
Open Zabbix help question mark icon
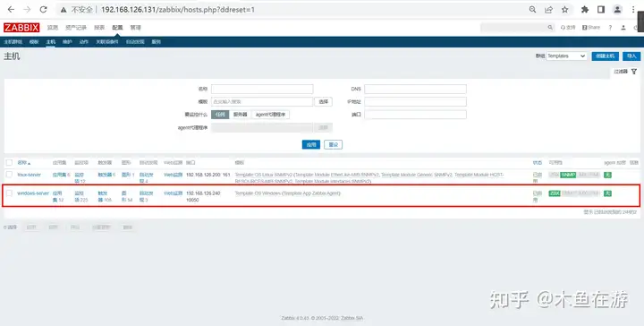pos(610,28)
